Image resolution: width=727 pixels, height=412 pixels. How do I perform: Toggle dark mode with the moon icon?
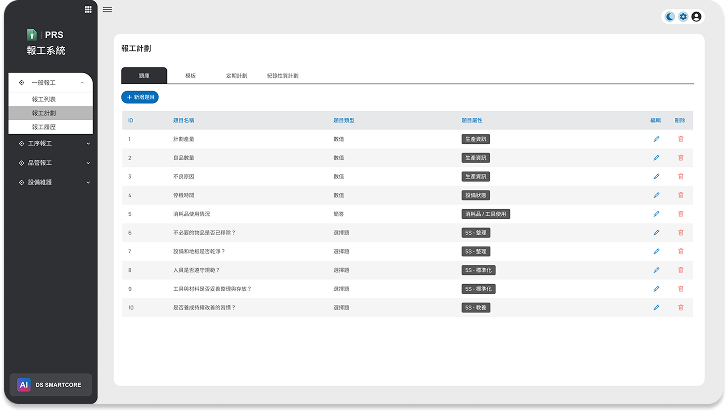coord(670,16)
